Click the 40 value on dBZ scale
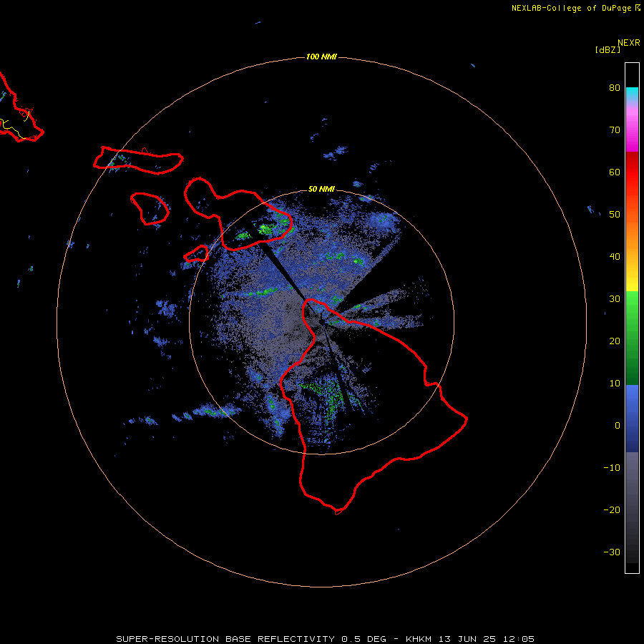Screen dimensions: 644x644 click(615, 257)
